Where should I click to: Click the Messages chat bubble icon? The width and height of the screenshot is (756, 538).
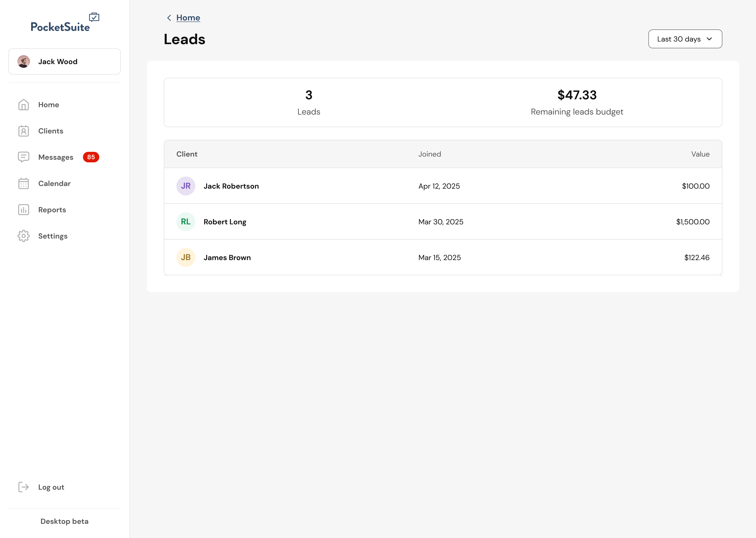tap(24, 157)
